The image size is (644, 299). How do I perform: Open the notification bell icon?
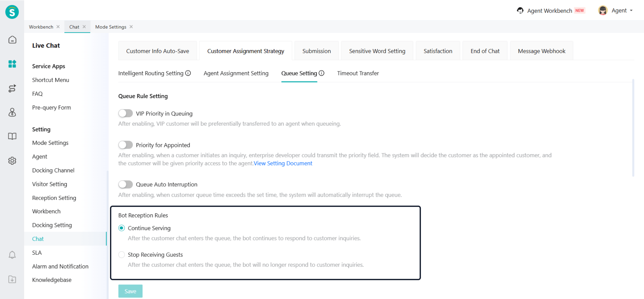pos(12,255)
